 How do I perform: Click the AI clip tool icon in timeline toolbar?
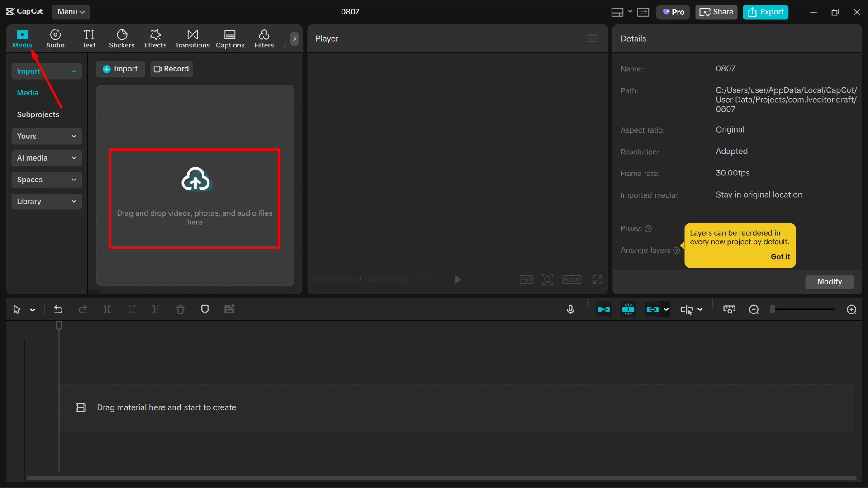coord(229,309)
